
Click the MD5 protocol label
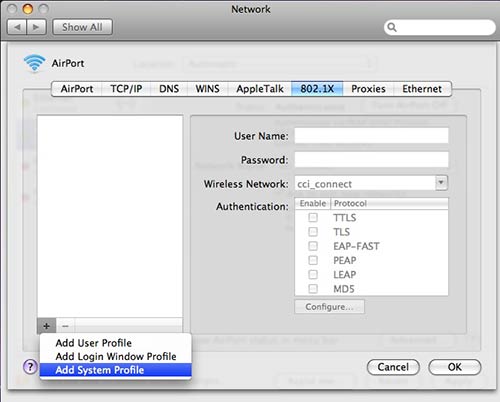tap(344, 289)
